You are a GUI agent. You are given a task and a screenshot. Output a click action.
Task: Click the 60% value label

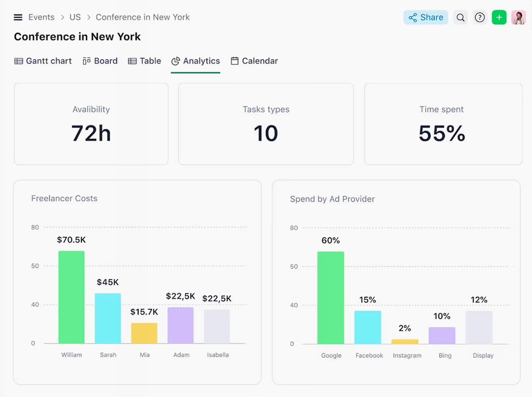pyautogui.click(x=331, y=240)
